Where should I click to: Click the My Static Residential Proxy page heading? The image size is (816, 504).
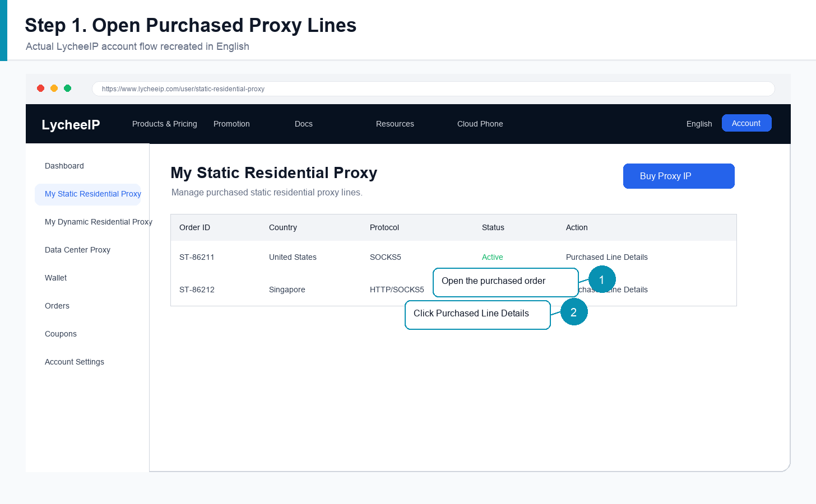274,173
